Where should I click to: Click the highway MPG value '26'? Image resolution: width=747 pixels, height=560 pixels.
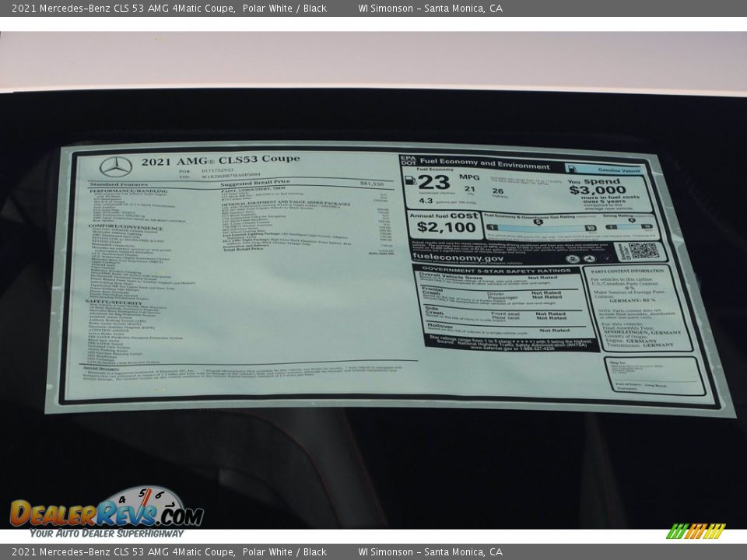[497, 191]
